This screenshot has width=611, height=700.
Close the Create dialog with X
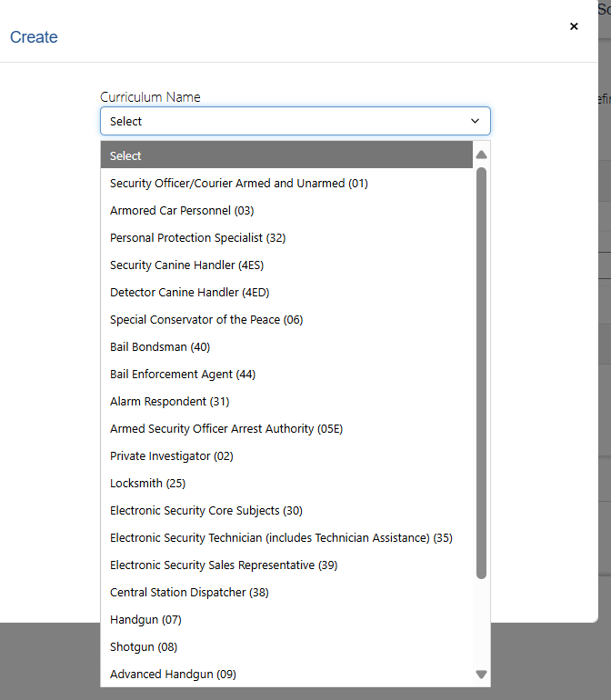574,26
